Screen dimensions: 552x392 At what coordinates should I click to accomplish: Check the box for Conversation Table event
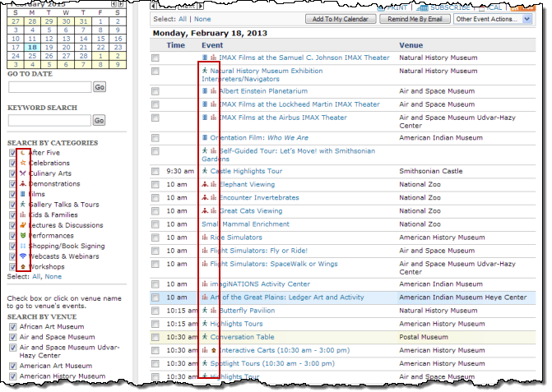[x=155, y=337]
